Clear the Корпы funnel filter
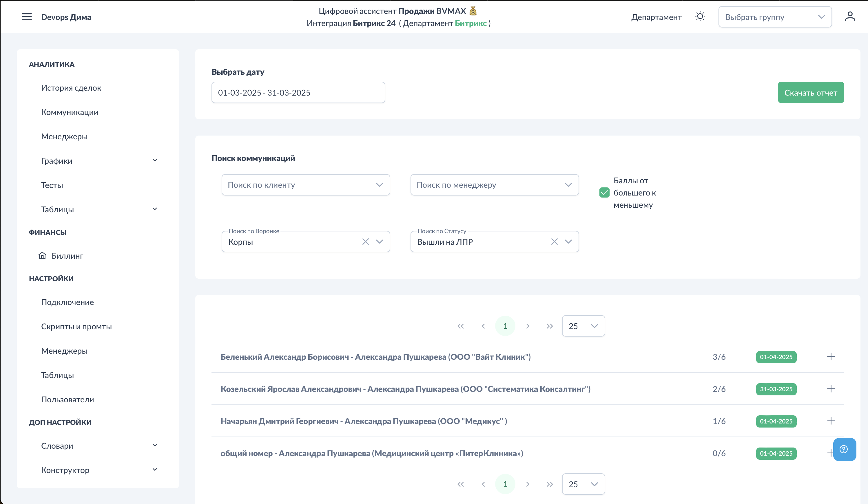This screenshot has width=868, height=504. [x=365, y=242]
